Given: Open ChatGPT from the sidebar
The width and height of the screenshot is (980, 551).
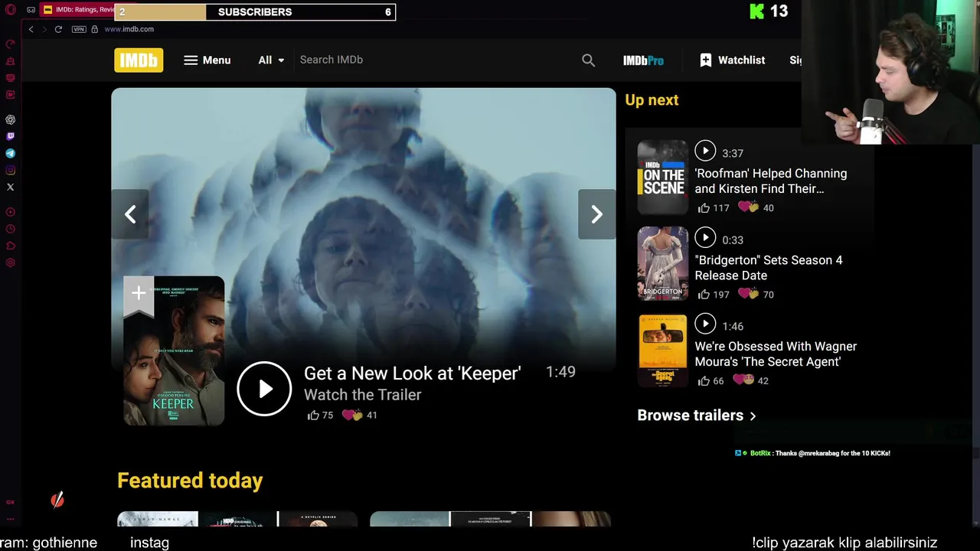Looking at the screenshot, I should 11,119.
